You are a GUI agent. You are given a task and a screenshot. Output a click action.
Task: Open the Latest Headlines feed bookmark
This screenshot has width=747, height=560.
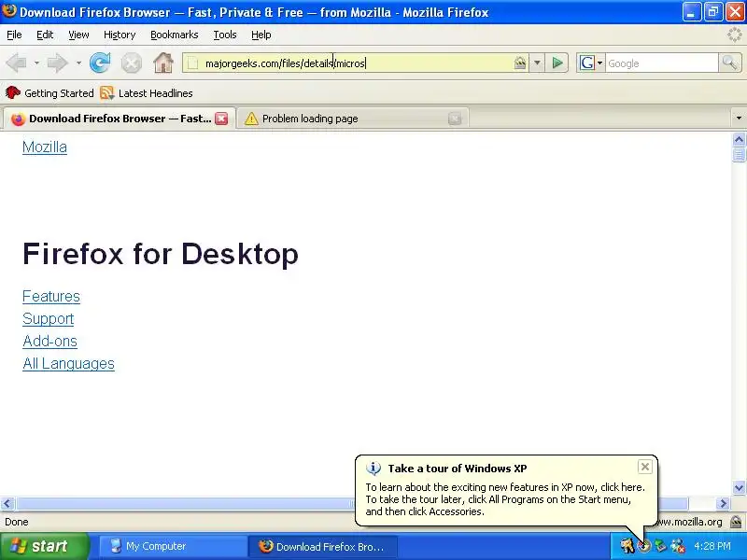(147, 92)
